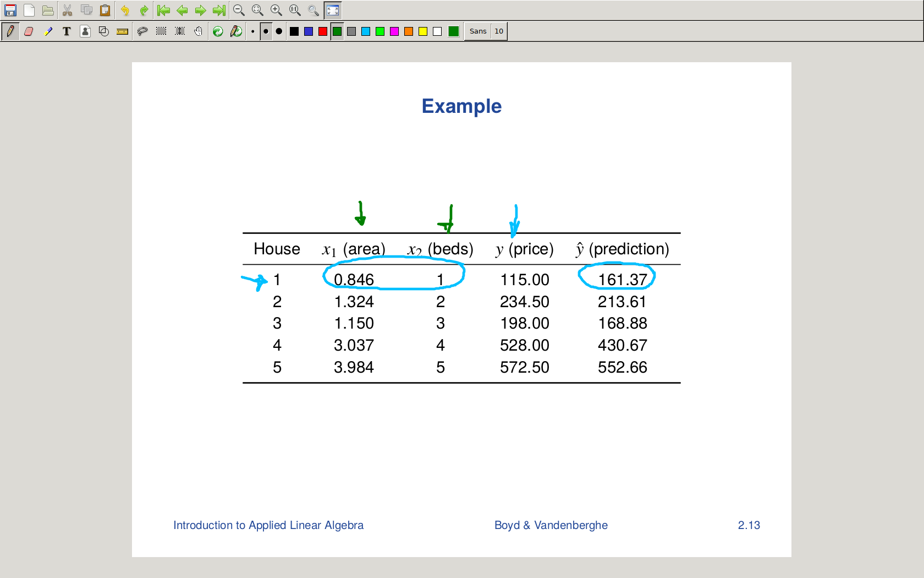Activate the Text tool

(67, 31)
